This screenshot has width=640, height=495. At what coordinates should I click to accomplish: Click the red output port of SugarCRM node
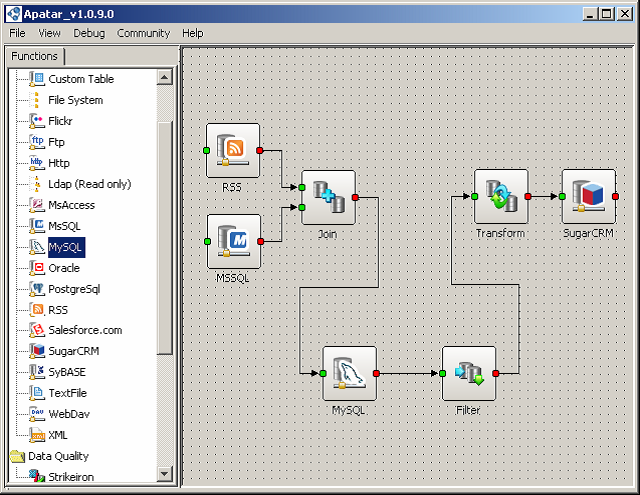(x=616, y=197)
